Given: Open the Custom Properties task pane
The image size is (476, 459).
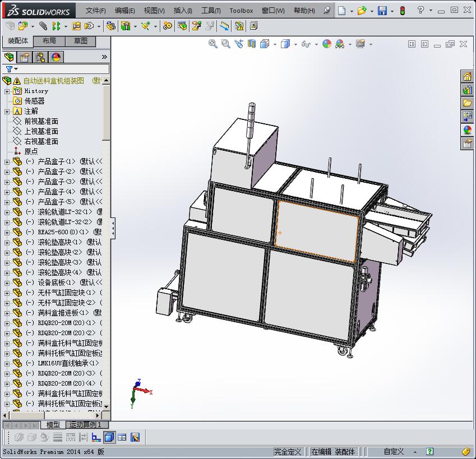Looking at the screenshot, I should point(467,143).
